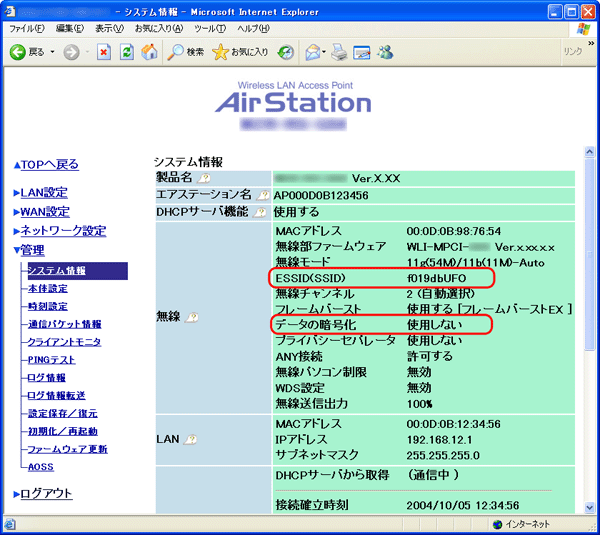Open the Mail icon dropdown arrow
Screen dimensions: 600x535
click(x=324, y=52)
